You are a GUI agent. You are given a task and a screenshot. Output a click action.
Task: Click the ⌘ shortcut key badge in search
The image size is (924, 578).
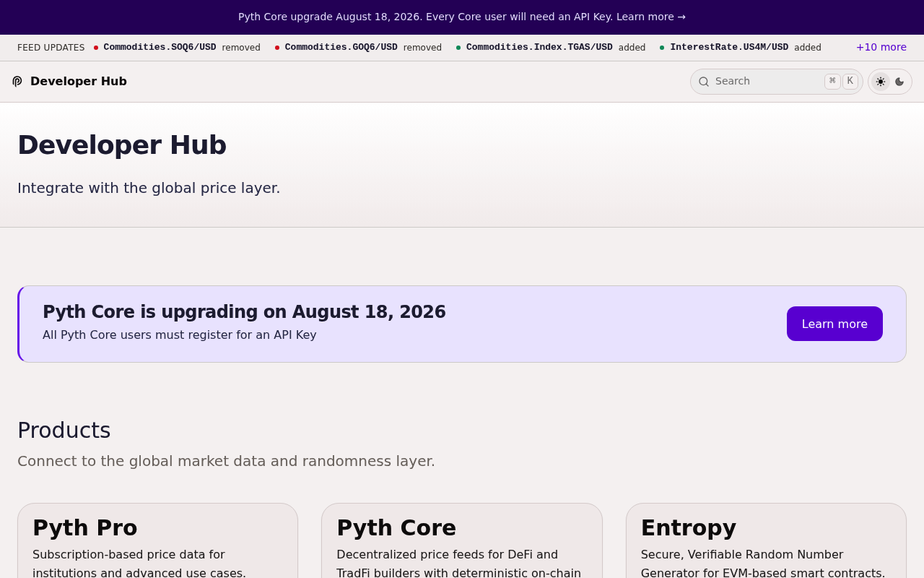[832, 81]
